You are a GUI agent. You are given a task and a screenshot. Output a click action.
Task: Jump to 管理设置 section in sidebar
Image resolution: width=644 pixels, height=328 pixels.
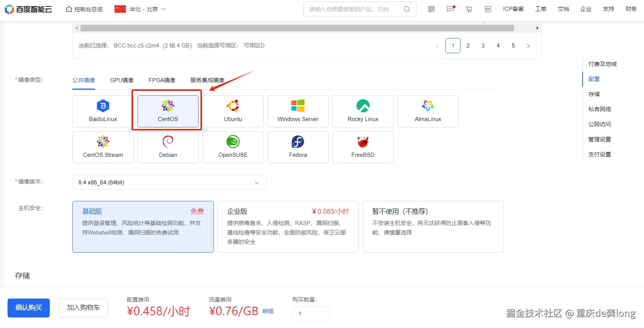point(600,139)
